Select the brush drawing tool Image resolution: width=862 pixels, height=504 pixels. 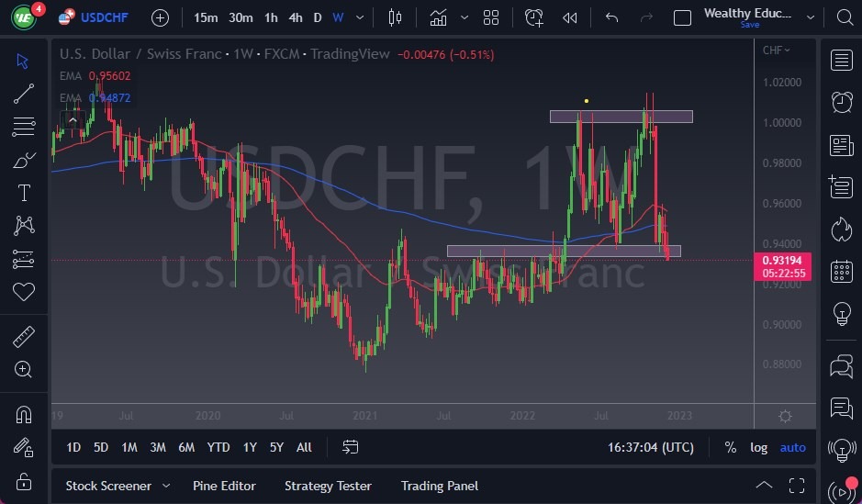24,160
